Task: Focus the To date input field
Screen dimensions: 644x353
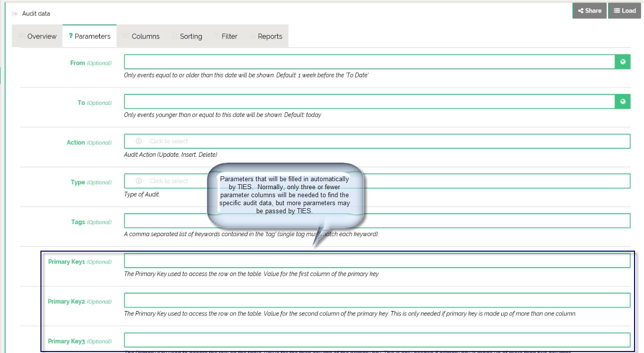Action: click(369, 102)
